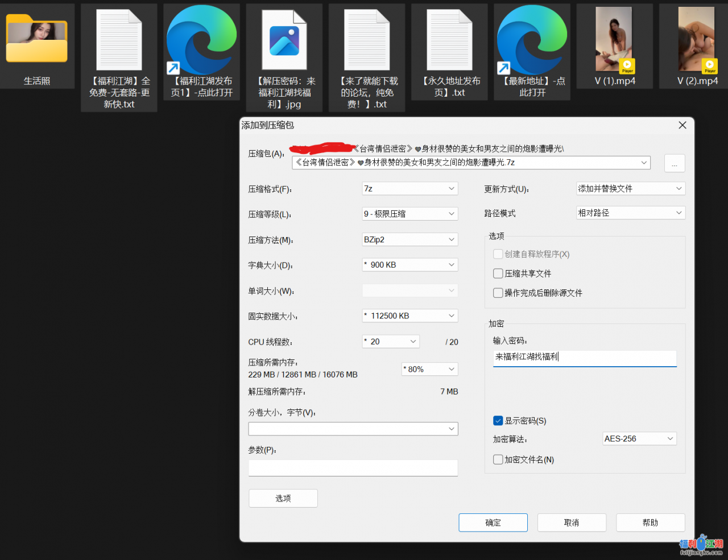Image resolution: width=728 pixels, height=560 pixels.
Task: Click the 选项 button
Action: 283,499
